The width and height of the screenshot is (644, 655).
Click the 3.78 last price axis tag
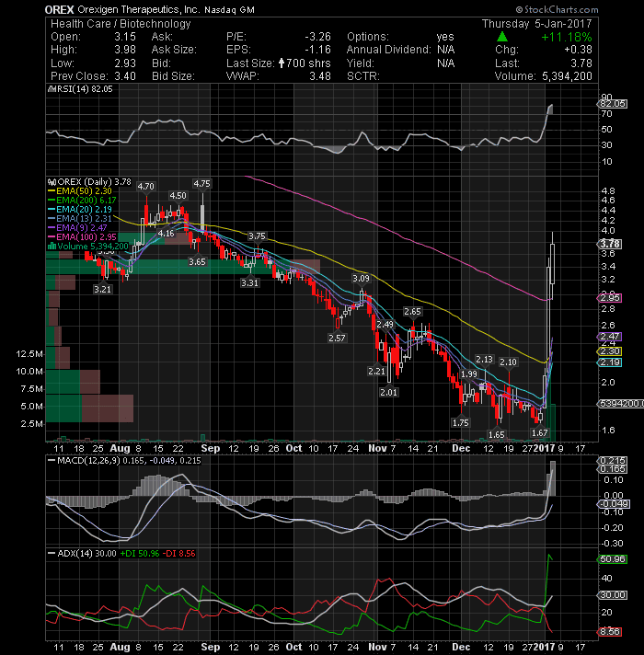point(610,244)
